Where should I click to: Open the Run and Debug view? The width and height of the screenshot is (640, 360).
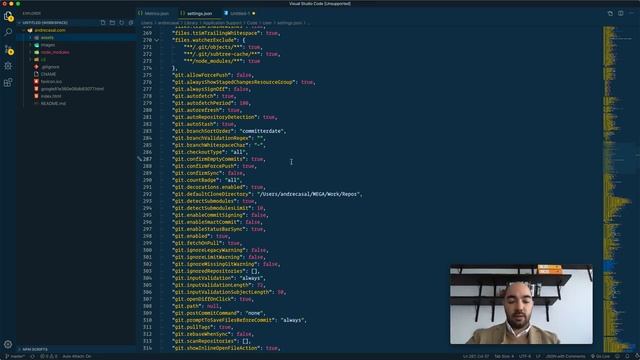(8, 66)
